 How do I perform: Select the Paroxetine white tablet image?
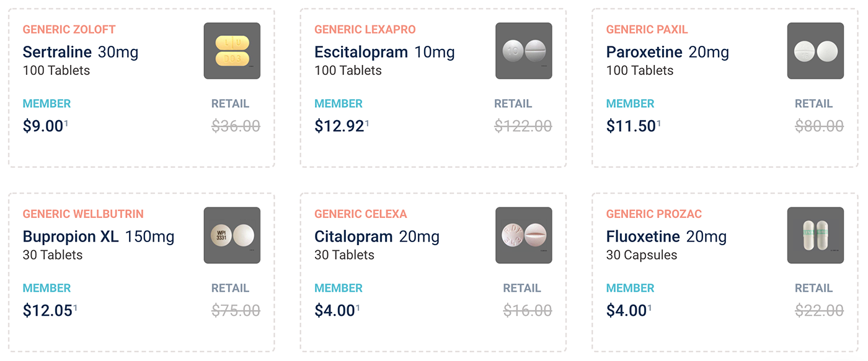(815, 51)
